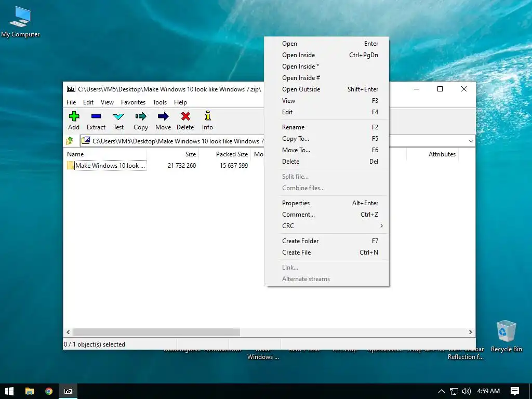This screenshot has width=532, height=399.
Task: Open the Edit menu in the menu bar
Action: coord(88,102)
